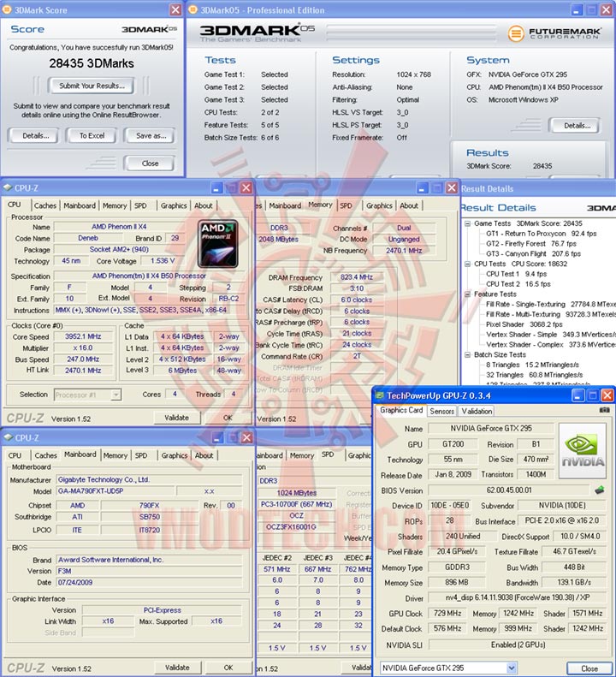Switch to SPD tab in CPU-Z Motherboard window
This screenshot has height=677, width=616.
[x=141, y=455]
